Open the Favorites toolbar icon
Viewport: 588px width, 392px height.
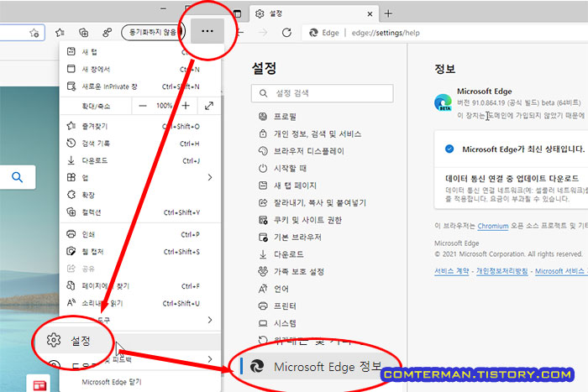pos(60,33)
